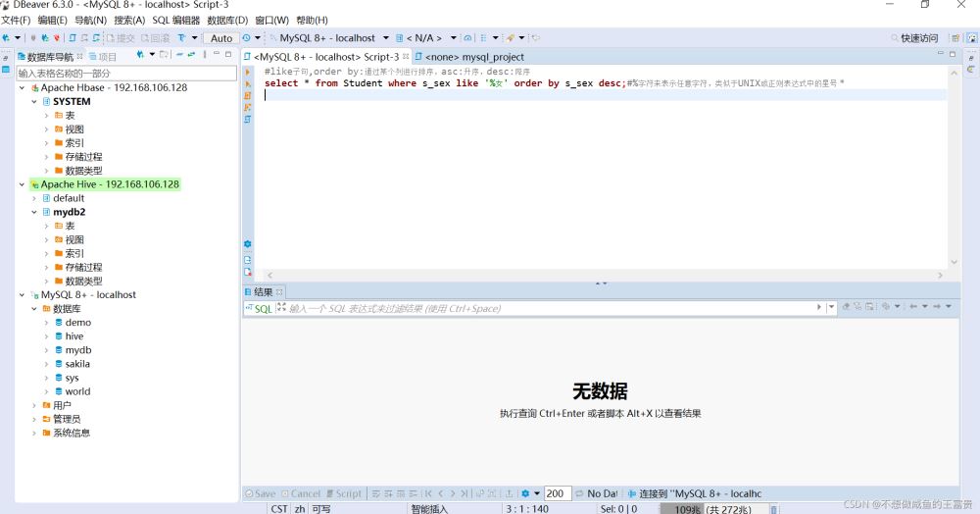Maximize the Database Navigator panel

coord(228,54)
